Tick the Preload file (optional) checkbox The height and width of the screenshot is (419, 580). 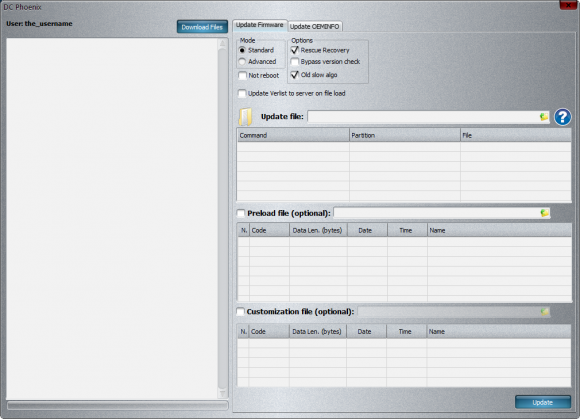click(241, 213)
